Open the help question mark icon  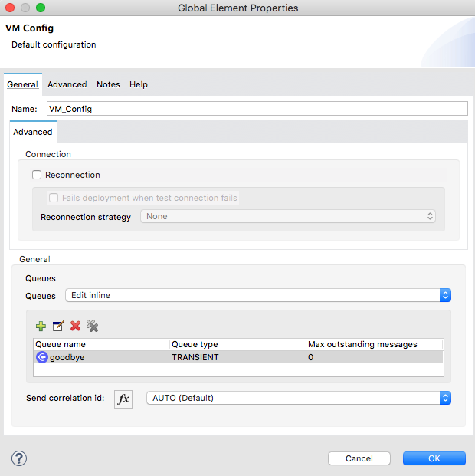coord(19,458)
